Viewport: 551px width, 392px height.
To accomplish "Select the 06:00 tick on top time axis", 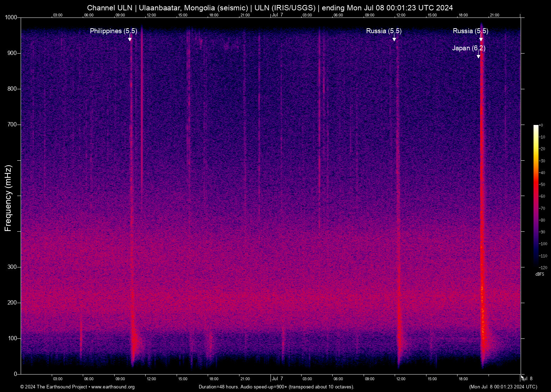I will coord(89,15).
